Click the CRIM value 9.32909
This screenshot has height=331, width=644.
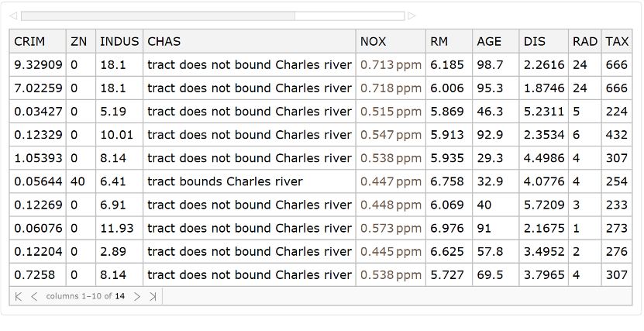coord(37,65)
